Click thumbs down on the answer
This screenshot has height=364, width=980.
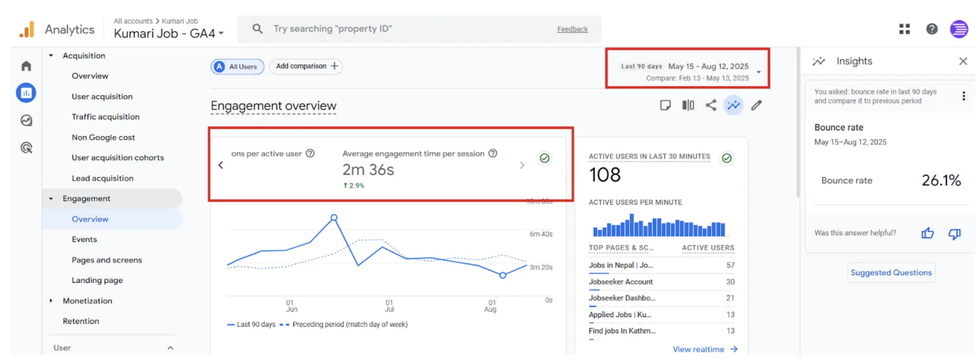954,234
